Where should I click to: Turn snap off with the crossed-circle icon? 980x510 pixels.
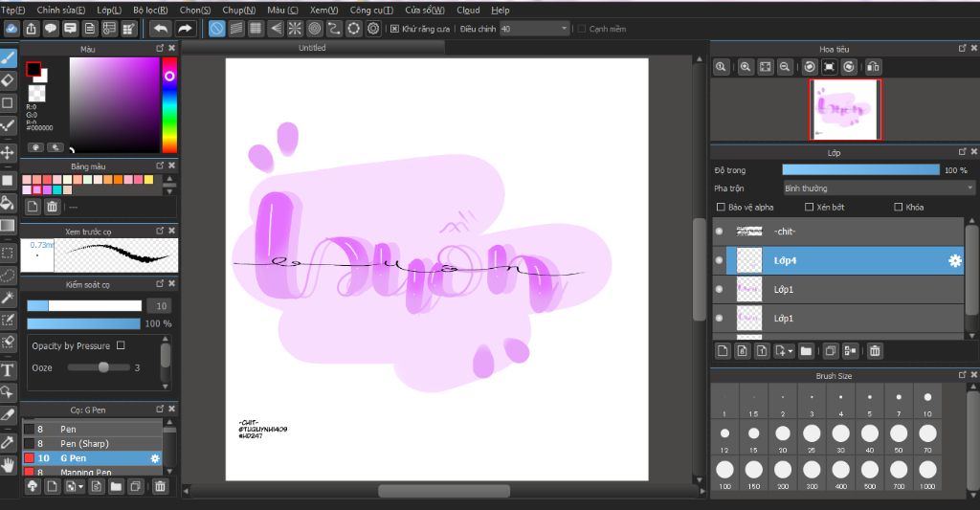217,29
